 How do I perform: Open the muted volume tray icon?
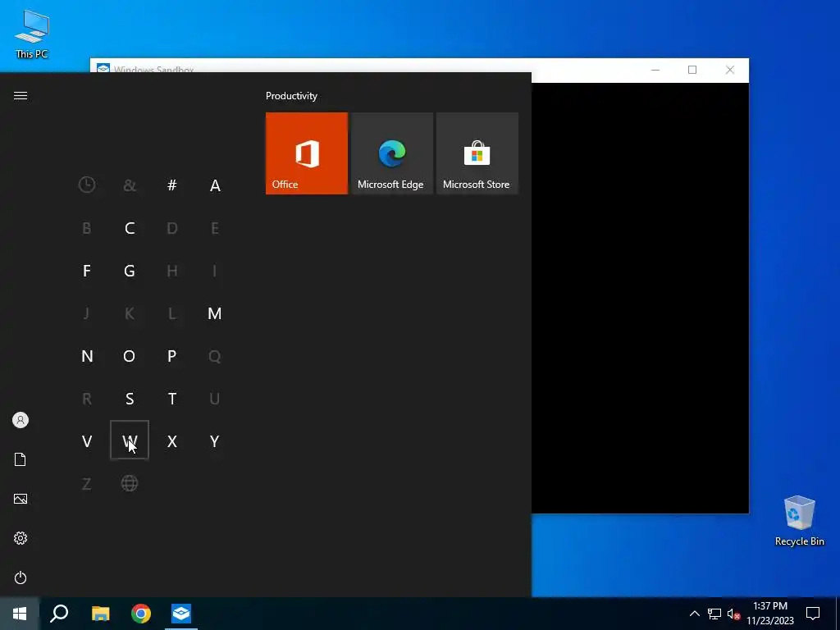733,614
